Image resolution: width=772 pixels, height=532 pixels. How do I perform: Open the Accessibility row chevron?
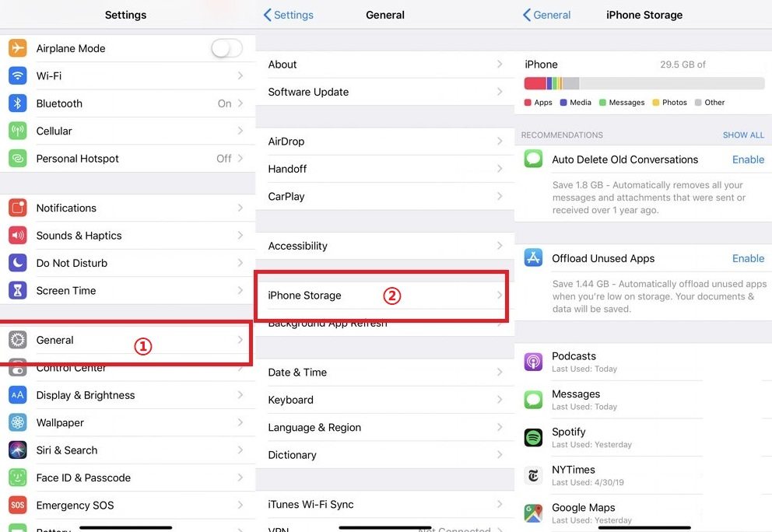click(500, 246)
